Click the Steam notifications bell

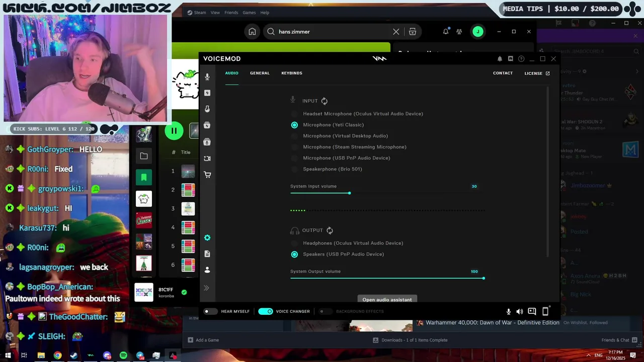(445, 32)
